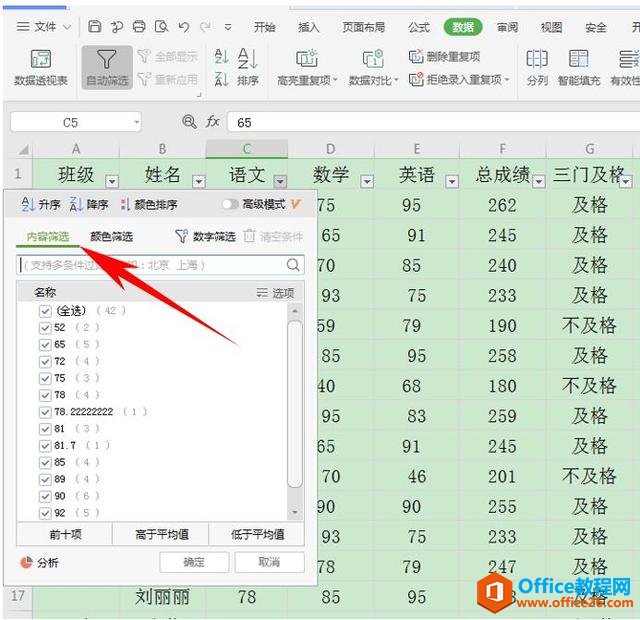Uncheck the (全选) select all checkbox
Viewport: 640px width, 620px height.
coord(45,311)
